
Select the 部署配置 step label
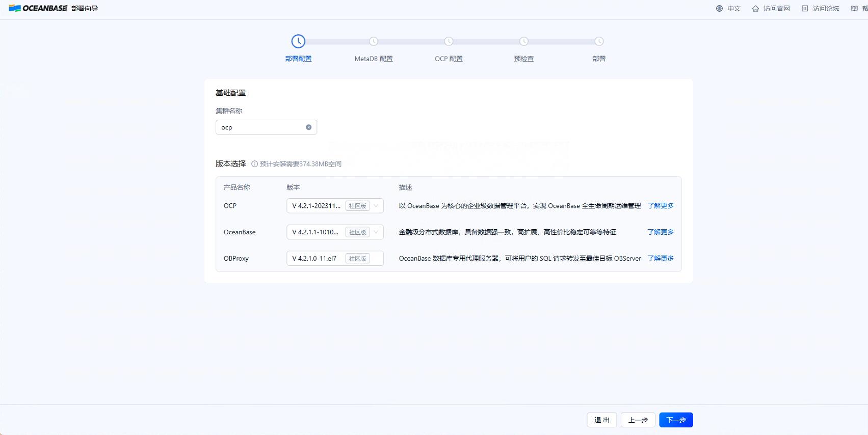pos(298,59)
